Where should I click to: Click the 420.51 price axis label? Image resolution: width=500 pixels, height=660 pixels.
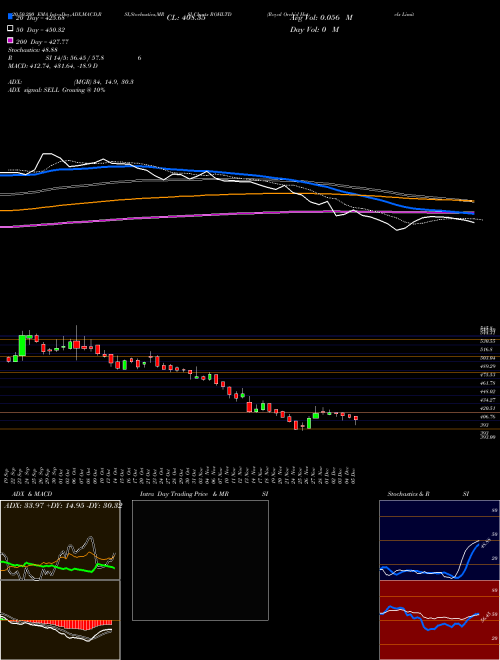487,408
